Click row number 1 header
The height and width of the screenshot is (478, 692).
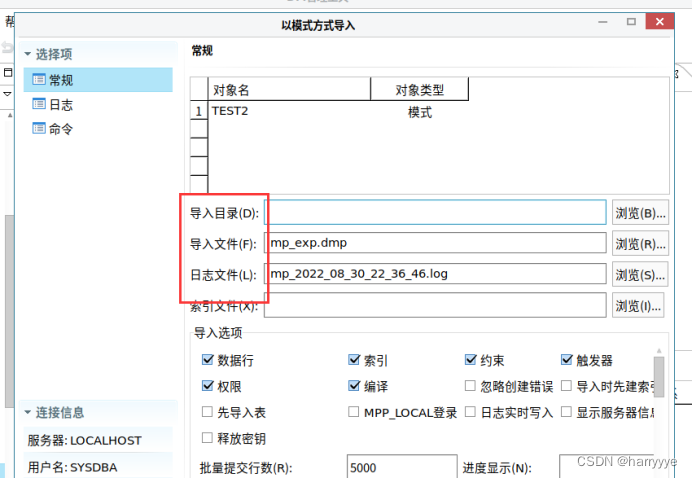coord(199,111)
